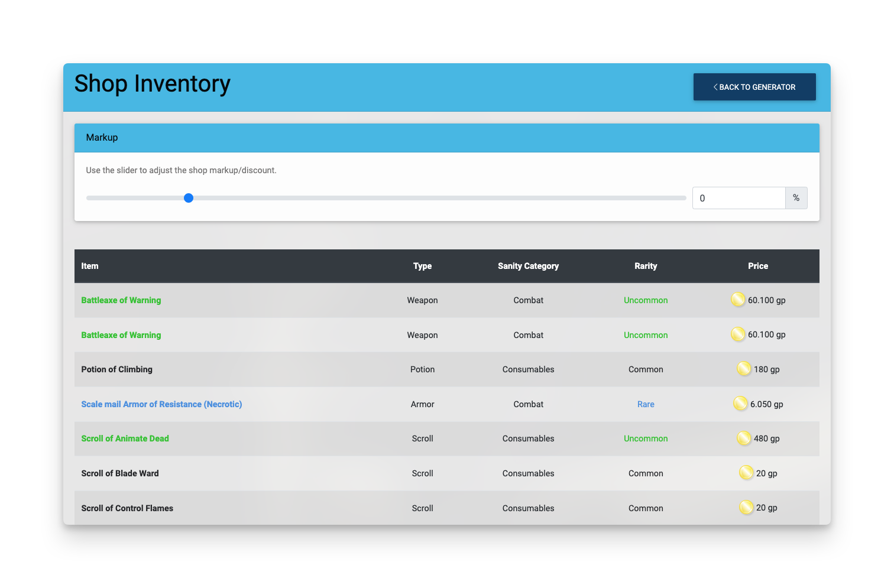Click coin icon in Scroll of Blade Ward row
Viewport: 894px width, 588px height.
746,473
